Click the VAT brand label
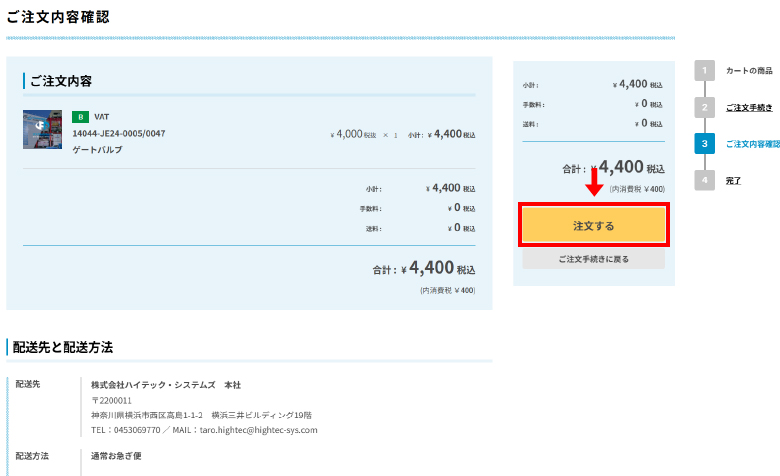The height and width of the screenshot is (476, 780). coord(101,116)
